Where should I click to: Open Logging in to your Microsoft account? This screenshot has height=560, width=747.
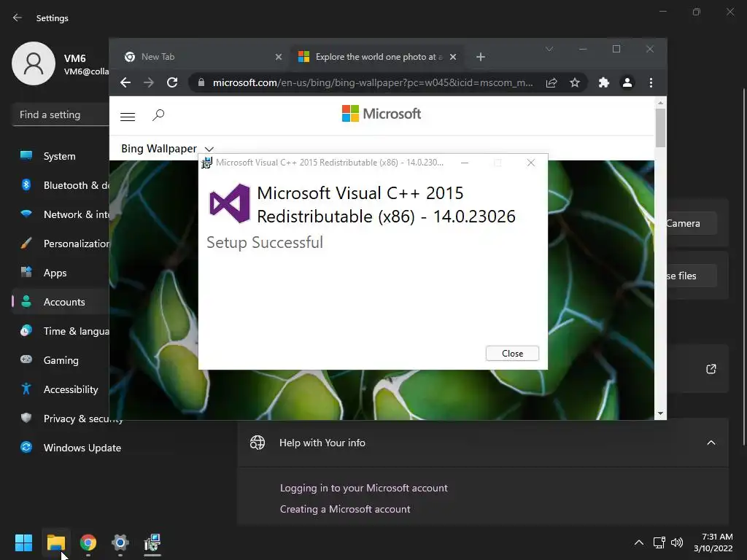[363, 488]
